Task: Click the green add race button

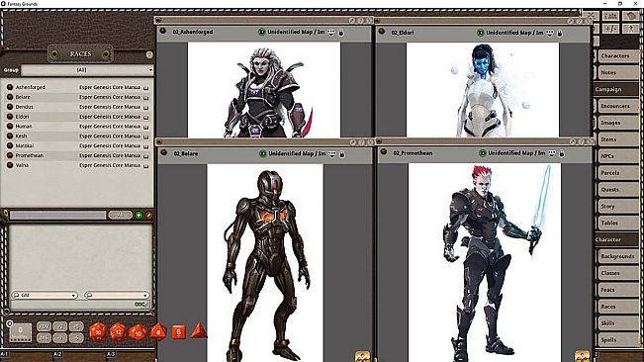Action: (138, 215)
